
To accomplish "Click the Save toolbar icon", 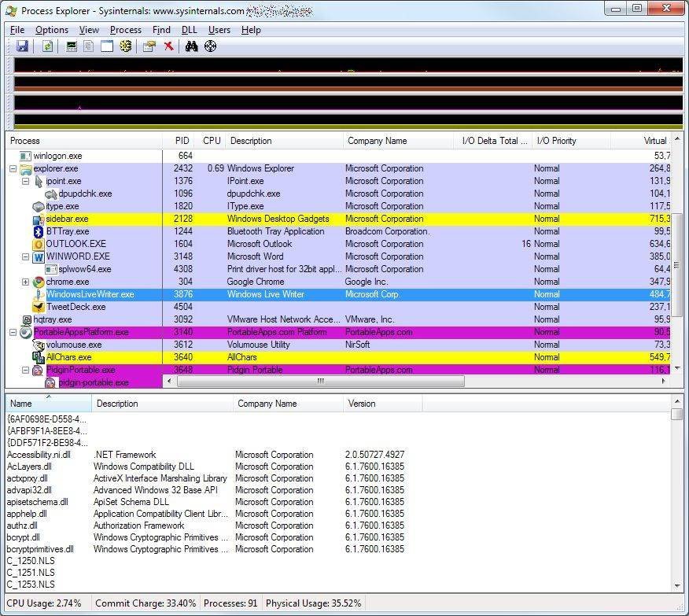I will tap(22, 46).
